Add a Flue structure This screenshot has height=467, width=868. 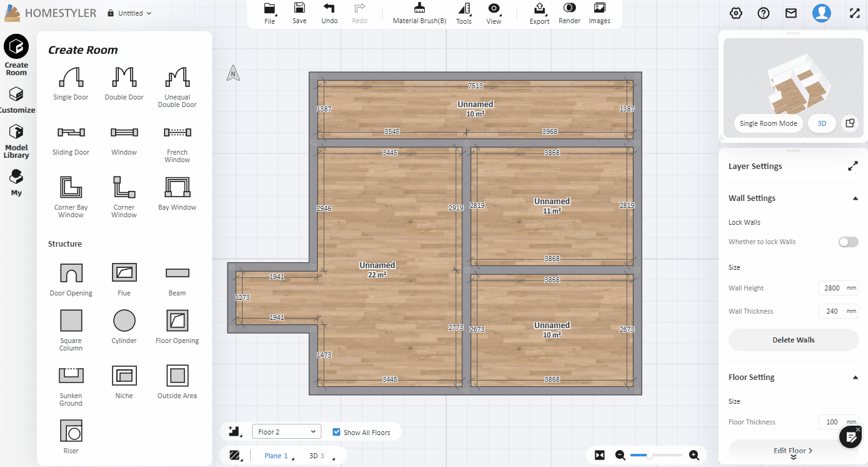(124, 273)
